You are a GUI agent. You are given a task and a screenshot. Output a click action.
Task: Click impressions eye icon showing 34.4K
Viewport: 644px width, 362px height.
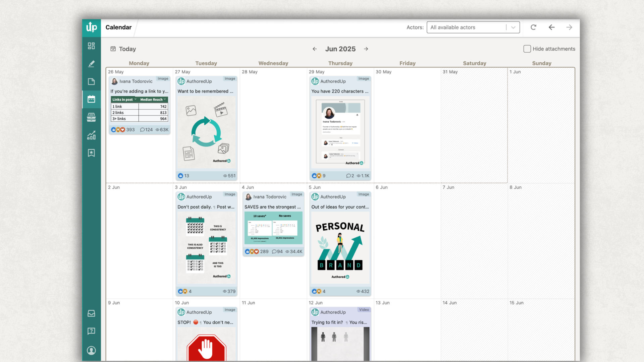point(287,252)
